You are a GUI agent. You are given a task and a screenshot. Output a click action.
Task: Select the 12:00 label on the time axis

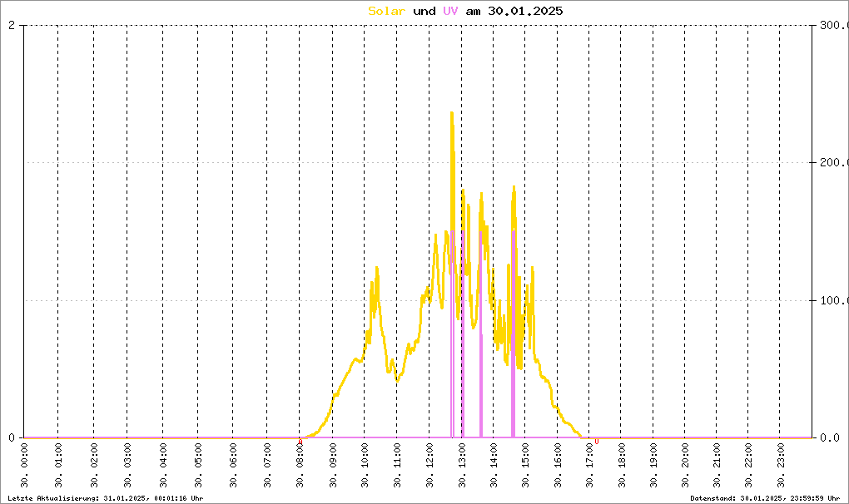point(429,466)
